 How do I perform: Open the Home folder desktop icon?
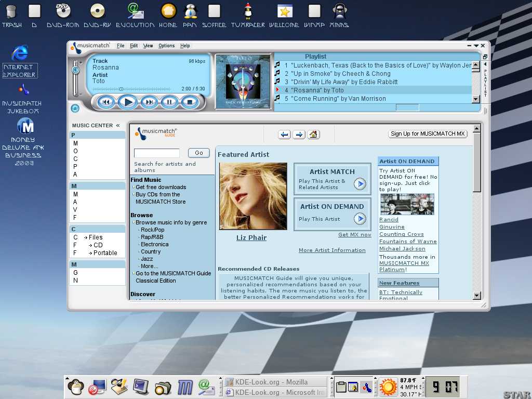168,15
